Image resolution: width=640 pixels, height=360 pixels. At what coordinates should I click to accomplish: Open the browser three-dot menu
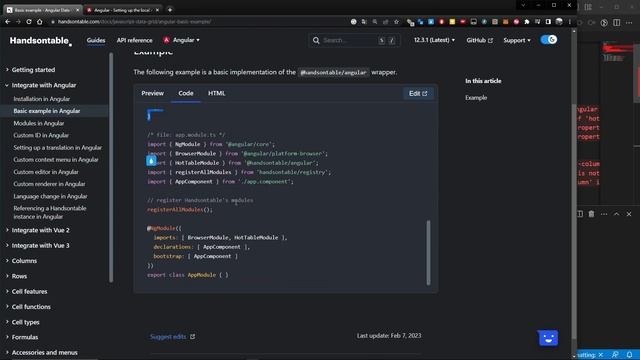pos(569,22)
